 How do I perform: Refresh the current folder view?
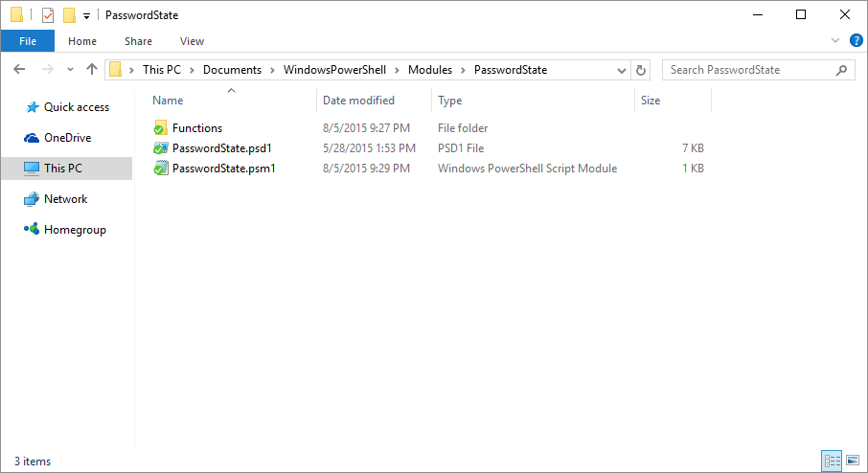(641, 70)
